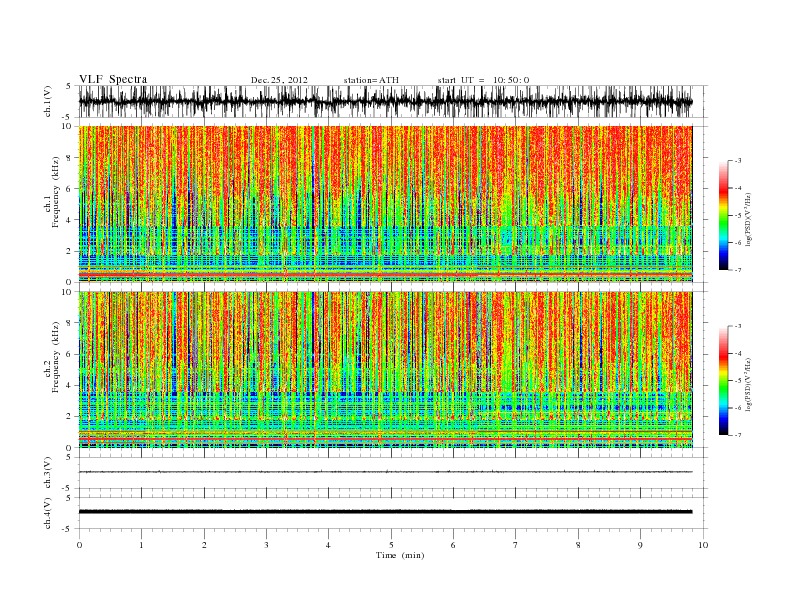Click time axis tick label "1"
The width and height of the screenshot is (792, 612).
141,545
